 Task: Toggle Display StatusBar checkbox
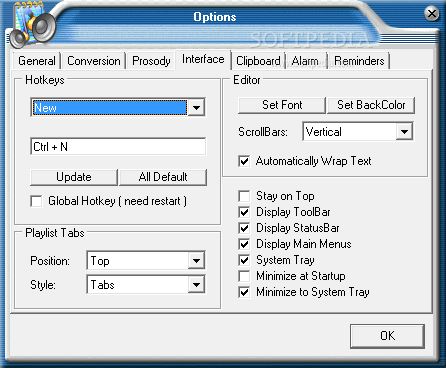244,228
